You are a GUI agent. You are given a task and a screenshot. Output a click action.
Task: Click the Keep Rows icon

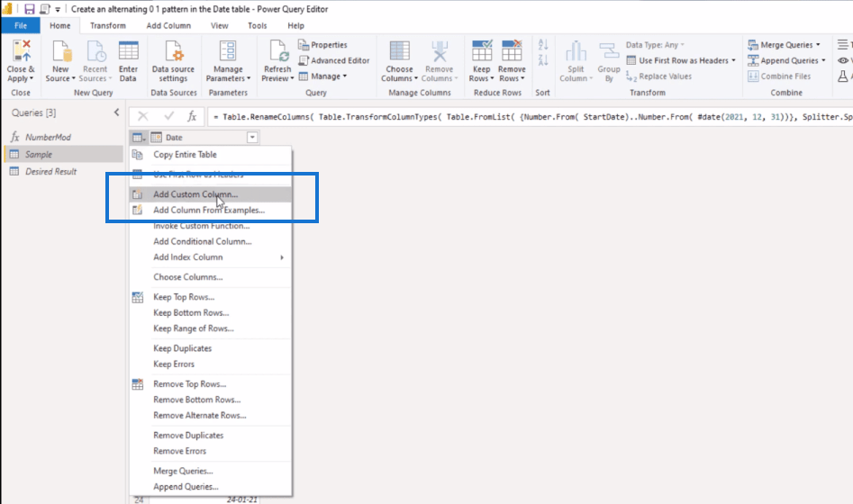(x=482, y=51)
